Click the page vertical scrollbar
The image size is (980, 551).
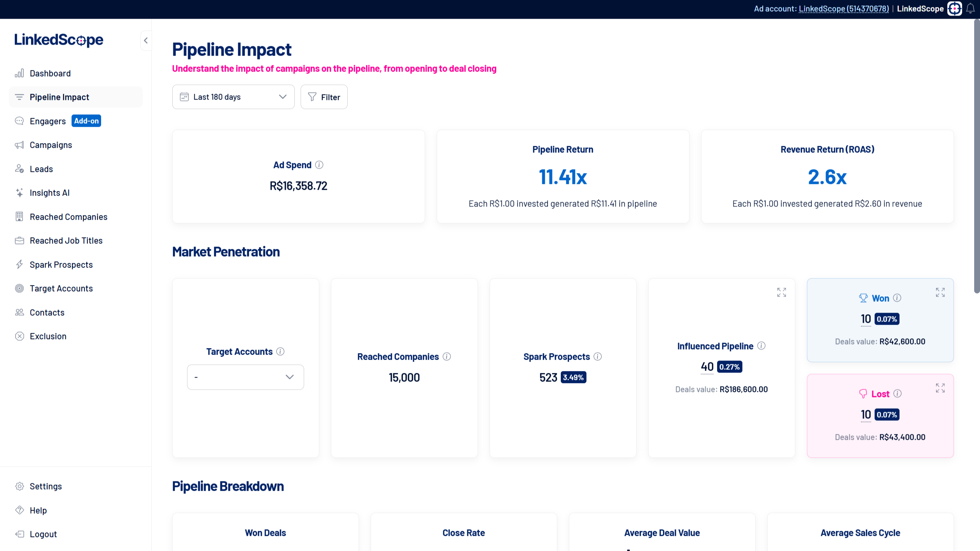(976, 156)
